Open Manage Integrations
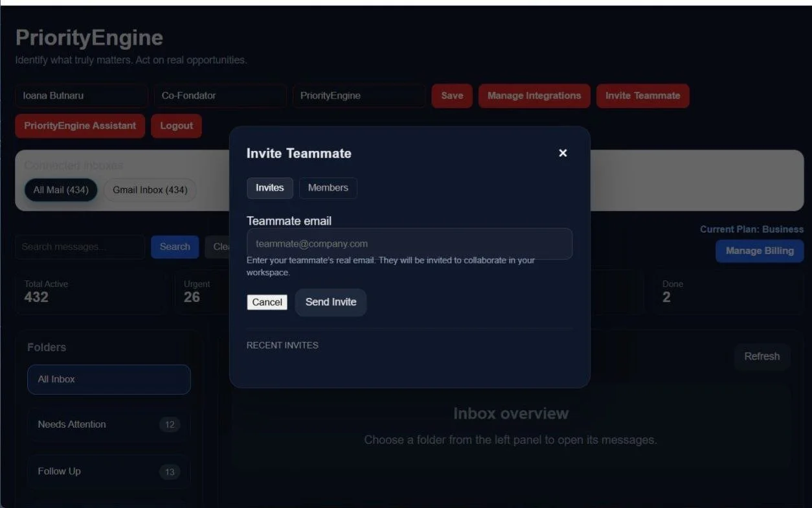The width and height of the screenshot is (812, 508). (534, 95)
